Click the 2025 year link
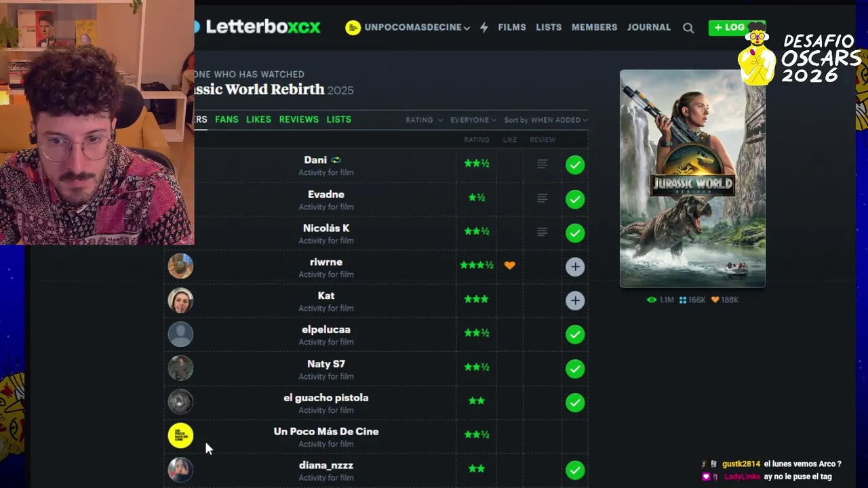 click(x=340, y=90)
